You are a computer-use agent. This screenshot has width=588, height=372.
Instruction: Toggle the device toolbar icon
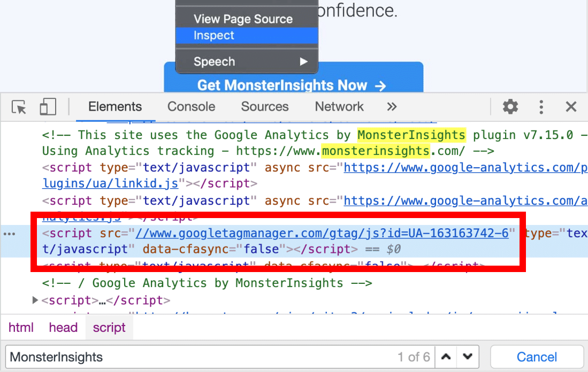point(48,107)
